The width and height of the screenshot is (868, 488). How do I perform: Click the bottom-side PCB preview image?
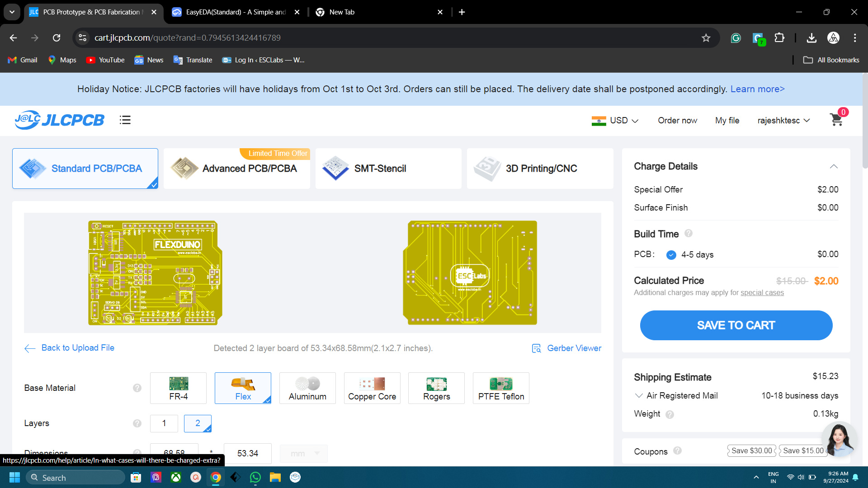pos(470,273)
